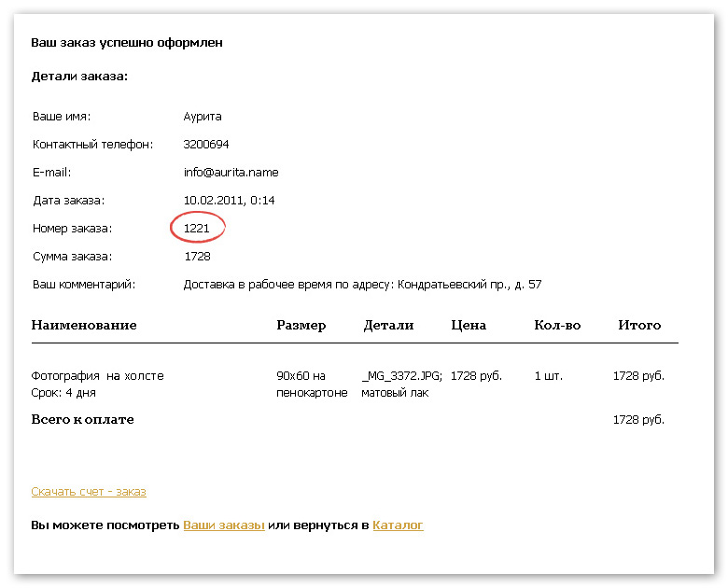Click the order sum value '1728'

pyautogui.click(x=198, y=257)
